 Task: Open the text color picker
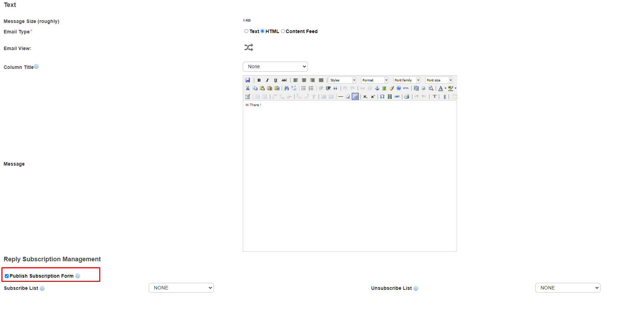pyautogui.click(x=441, y=88)
